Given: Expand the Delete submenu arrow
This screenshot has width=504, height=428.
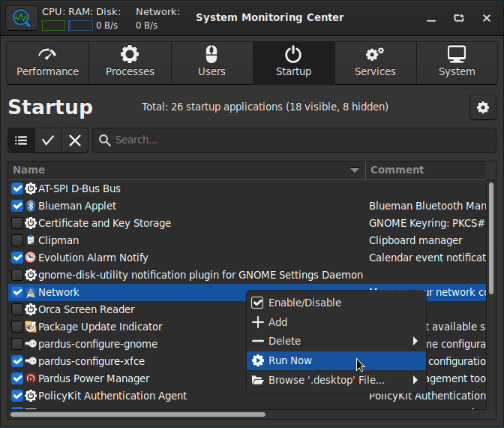Looking at the screenshot, I should [415, 341].
